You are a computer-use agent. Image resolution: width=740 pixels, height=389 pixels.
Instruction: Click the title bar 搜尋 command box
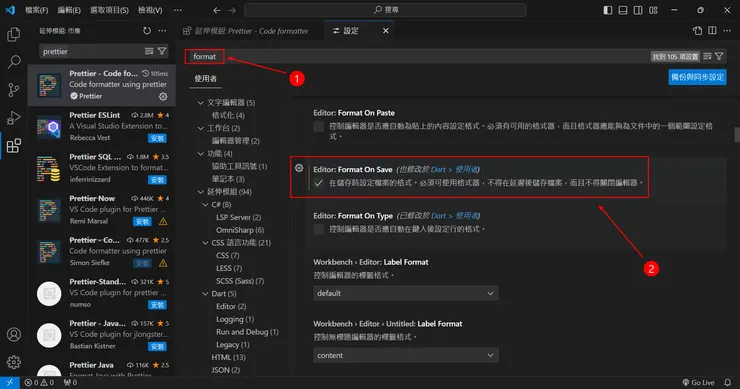pos(385,10)
